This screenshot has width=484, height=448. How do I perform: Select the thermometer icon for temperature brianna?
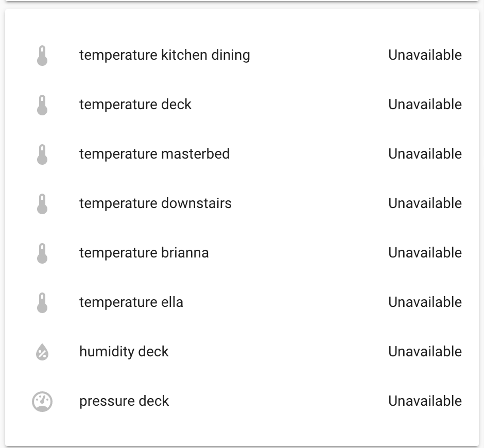point(42,253)
